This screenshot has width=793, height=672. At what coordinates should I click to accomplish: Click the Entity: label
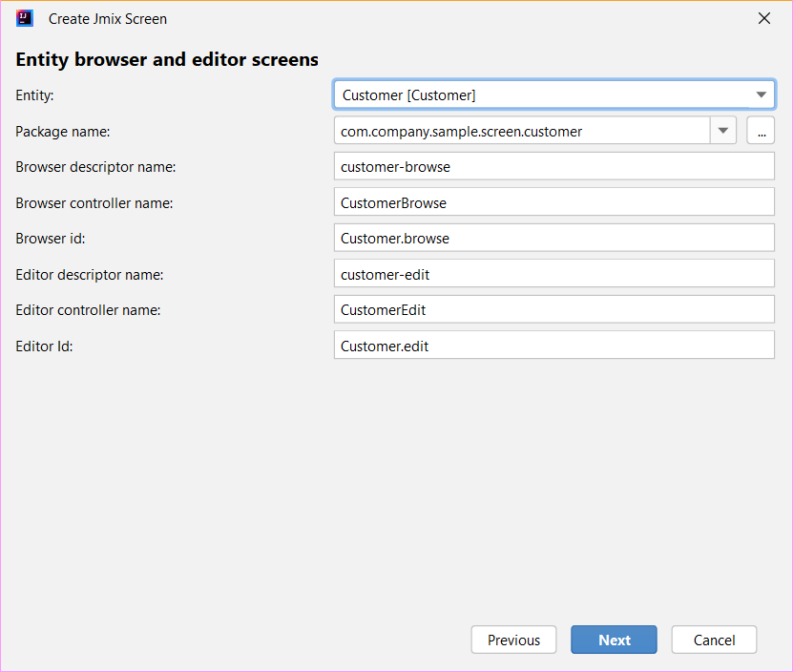34,95
